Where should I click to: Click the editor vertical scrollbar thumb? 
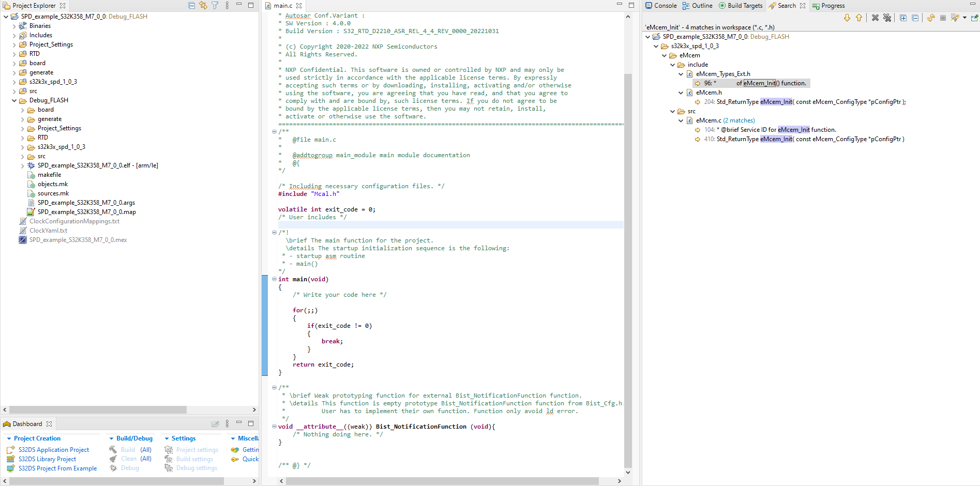[x=628, y=270]
